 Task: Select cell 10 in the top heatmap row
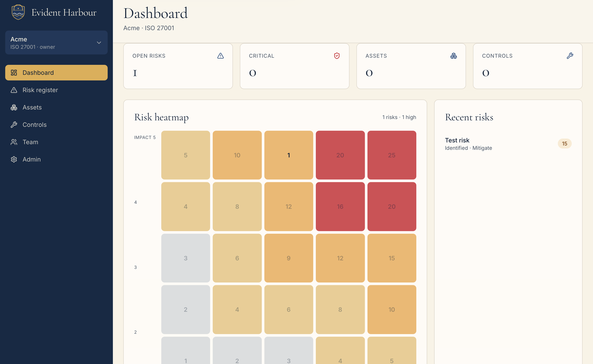(x=237, y=155)
